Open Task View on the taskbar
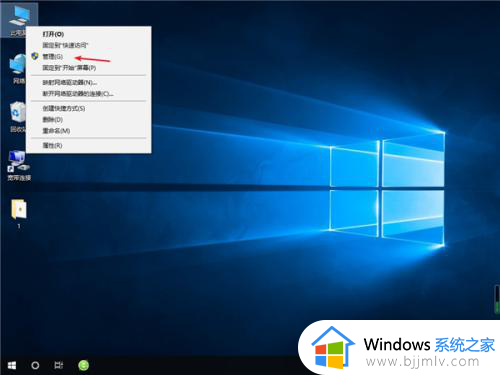This screenshot has height=375, width=500. point(59,366)
